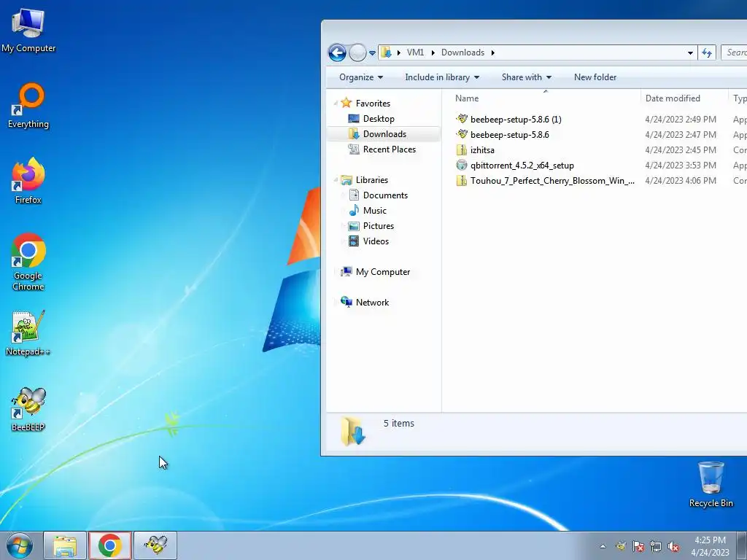Expand the arrow after VM1 in path
747x560 pixels.
click(x=433, y=52)
